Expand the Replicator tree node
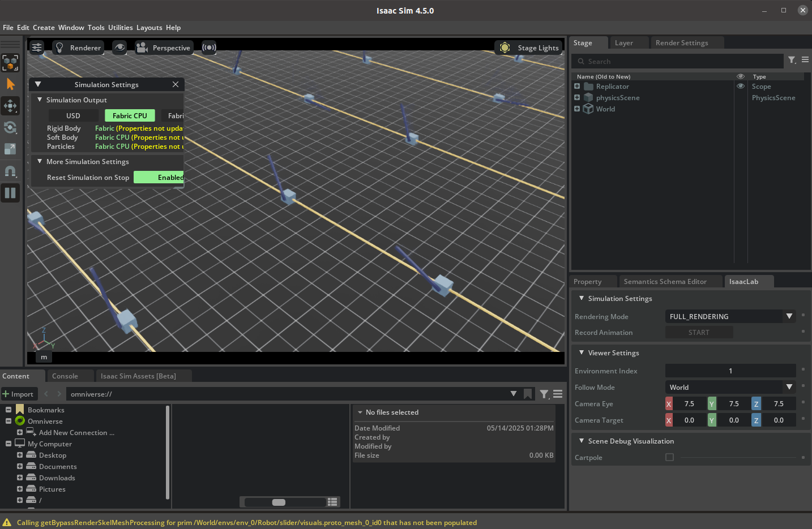The height and width of the screenshot is (529, 812). click(577, 87)
